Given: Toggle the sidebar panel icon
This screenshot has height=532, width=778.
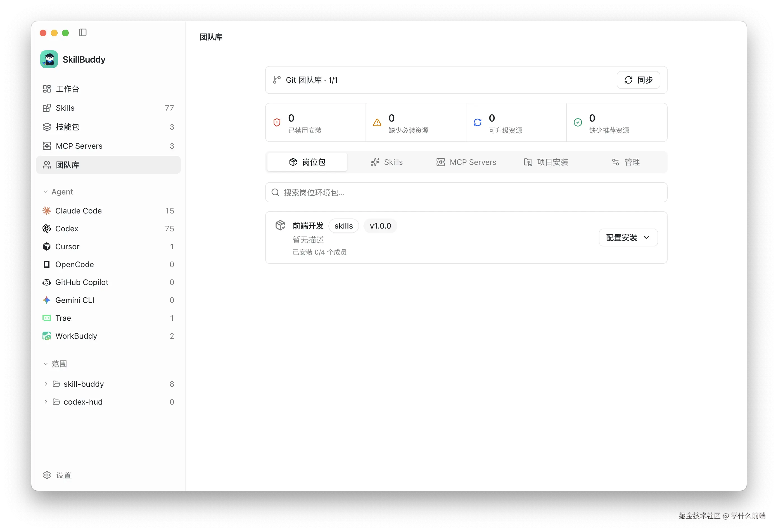Looking at the screenshot, I should [x=83, y=32].
